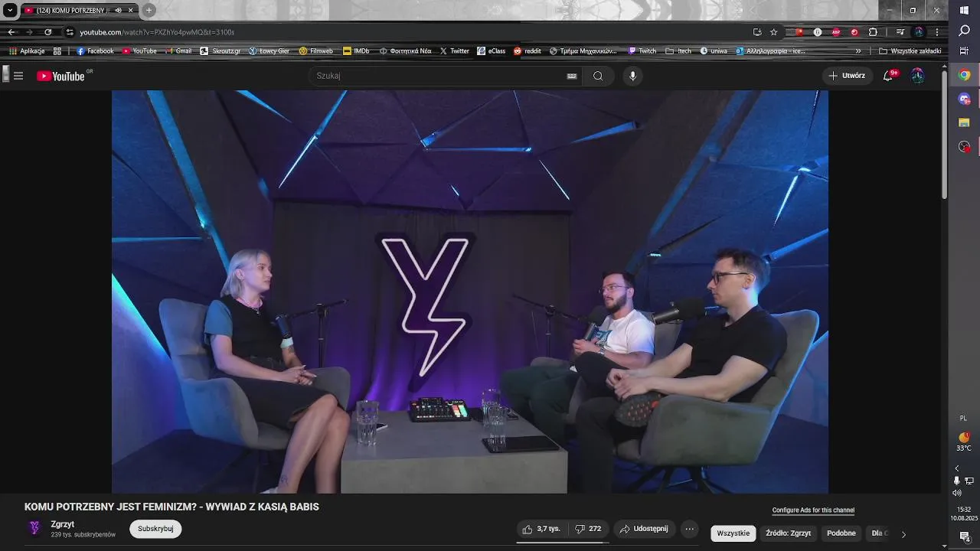Open the Chrome three-dot menu
980x551 pixels.
pyautogui.click(x=937, y=32)
